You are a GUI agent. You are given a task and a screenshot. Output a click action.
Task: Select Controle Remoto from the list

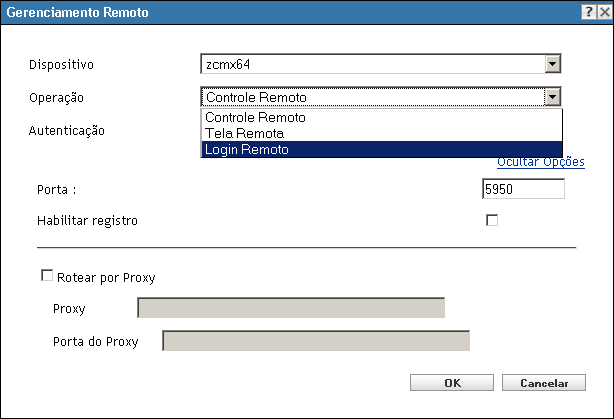click(x=255, y=118)
